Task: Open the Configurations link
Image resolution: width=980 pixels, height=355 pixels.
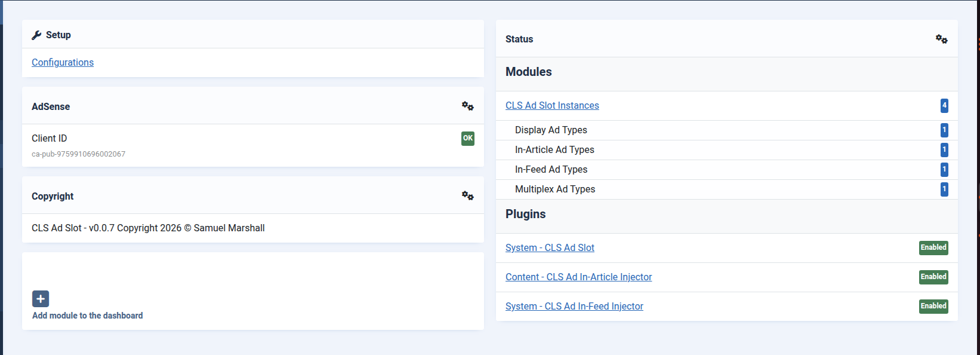Action: (x=63, y=62)
